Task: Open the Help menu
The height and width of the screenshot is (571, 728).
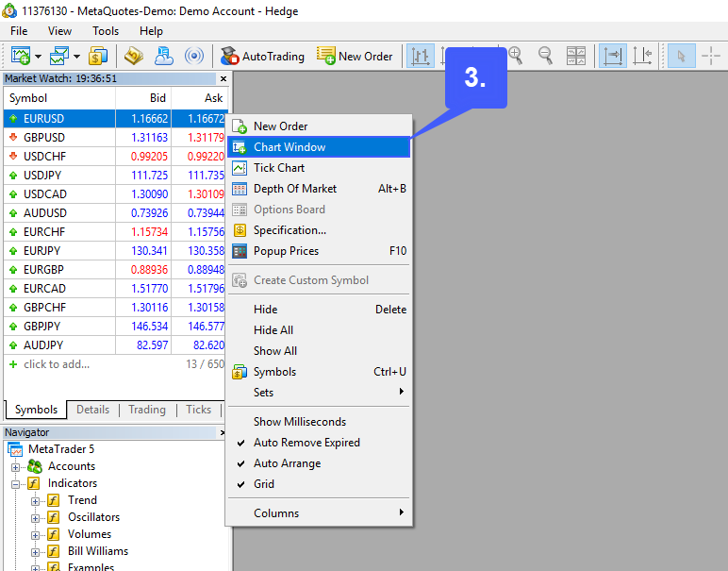Action: coord(152,31)
